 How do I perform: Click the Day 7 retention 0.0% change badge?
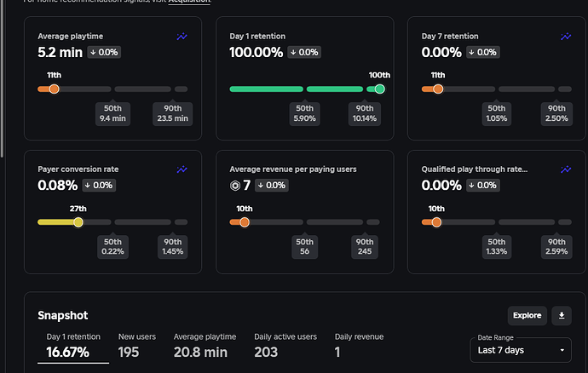coord(482,52)
